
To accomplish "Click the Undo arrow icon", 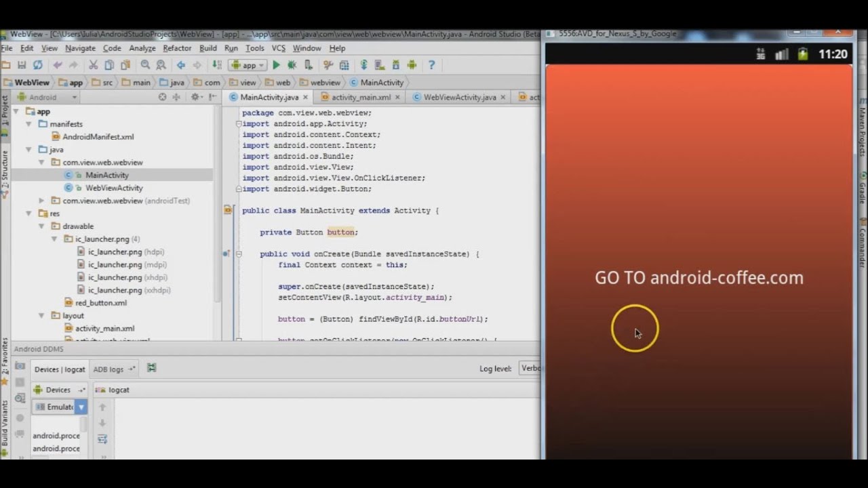I will [58, 65].
